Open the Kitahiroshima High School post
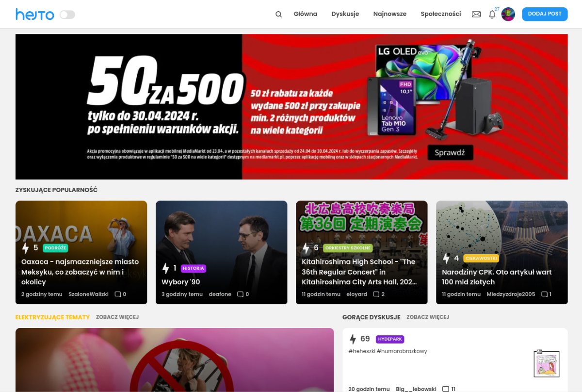Screen dimensions: 582x392 click(x=359, y=272)
